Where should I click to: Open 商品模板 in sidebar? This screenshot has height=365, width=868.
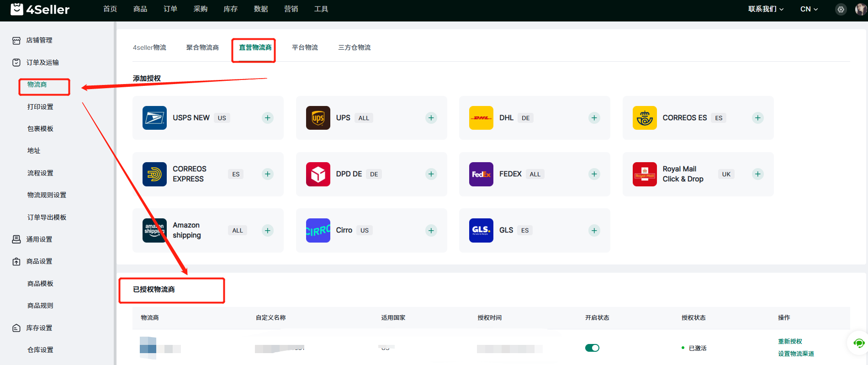[x=40, y=284]
